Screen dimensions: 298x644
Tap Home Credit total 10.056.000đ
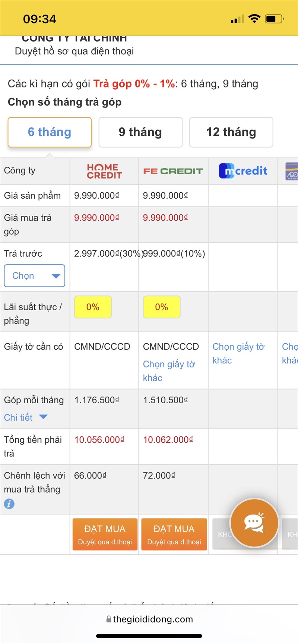[99, 440]
